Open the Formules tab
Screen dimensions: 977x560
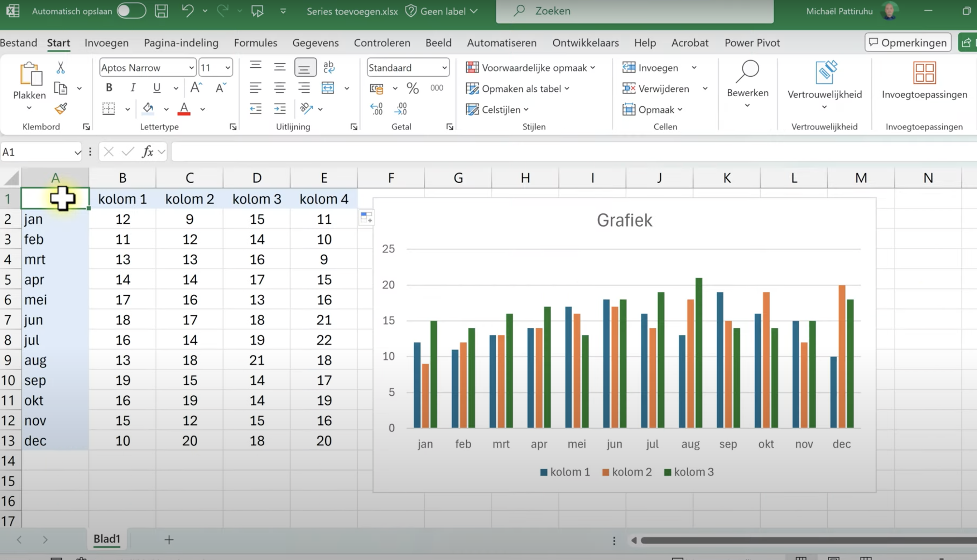click(255, 43)
